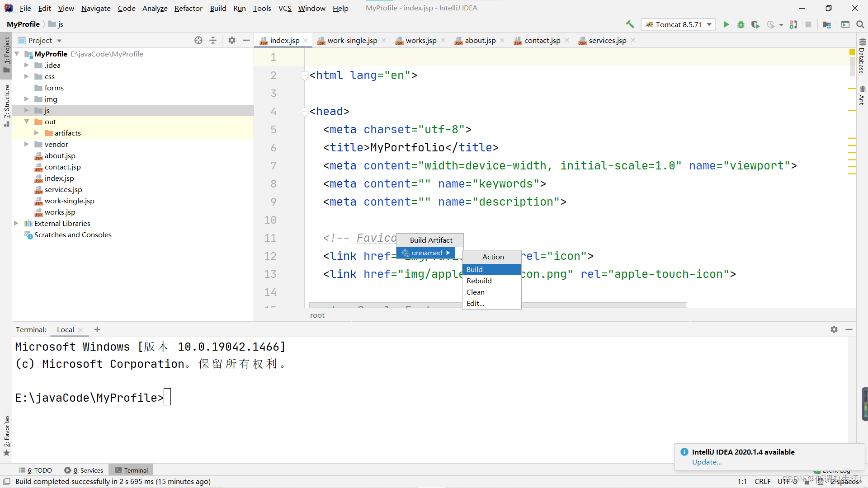Open the Ant tool window tab
The width and height of the screenshot is (868, 488).
(x=862, y=95)
